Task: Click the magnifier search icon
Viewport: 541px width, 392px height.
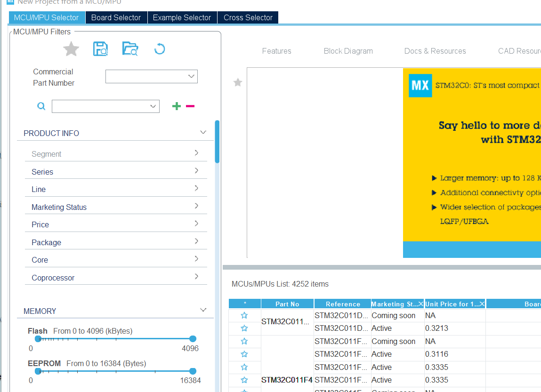Action: 41,106
